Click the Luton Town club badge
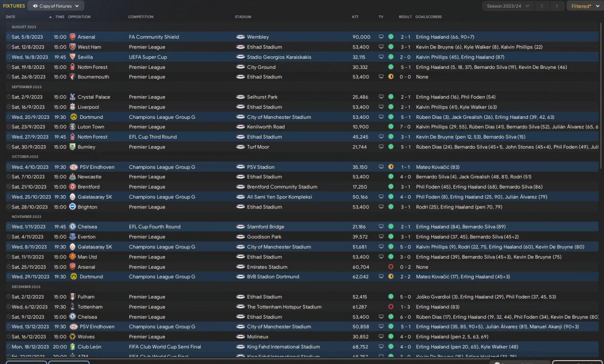604x364 pixels. click(x=72, y=127)
